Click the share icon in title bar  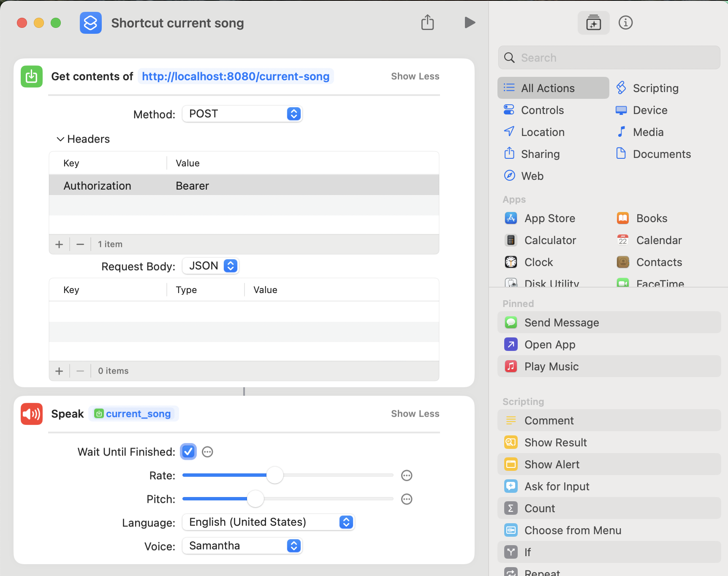427,22
